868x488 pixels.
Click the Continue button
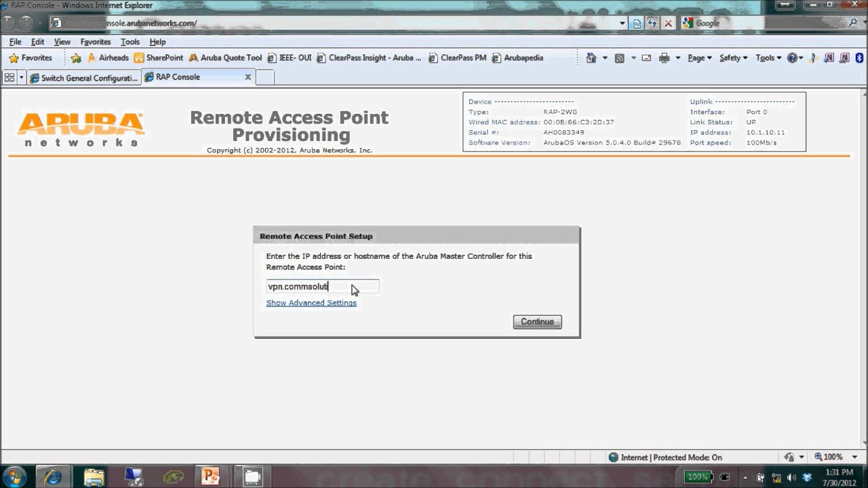[x=537, y=322]
